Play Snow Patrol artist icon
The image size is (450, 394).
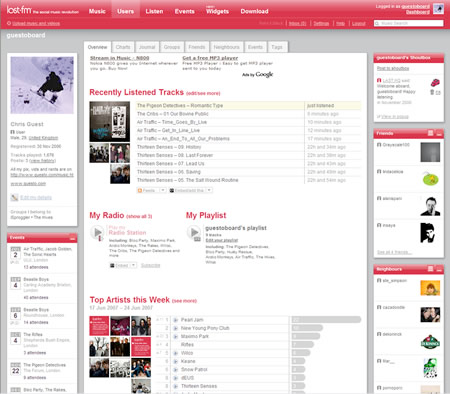[x=175, y=370]
